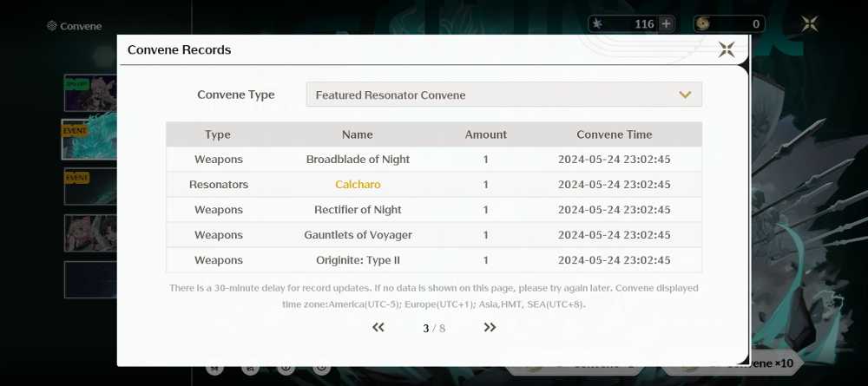Click the Name column header
Image resolution: width=868 pixels, height=386 pixels.
point(357,134)
